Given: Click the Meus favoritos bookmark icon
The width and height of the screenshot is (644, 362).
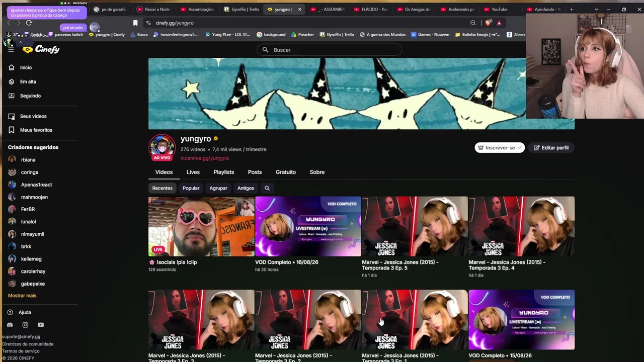Looking at the screenshot, I should tap(11, 130).
